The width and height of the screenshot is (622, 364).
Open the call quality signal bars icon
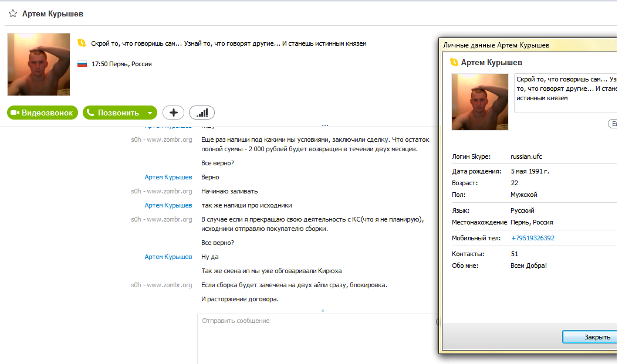(202, 113)
